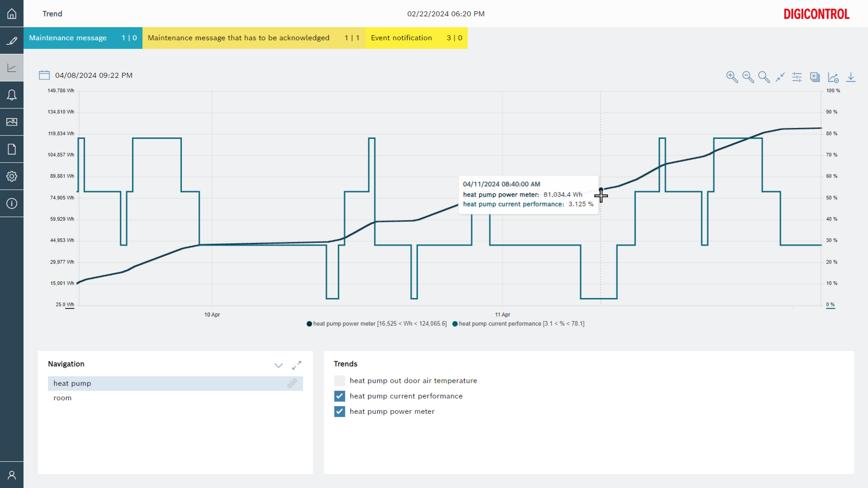Expand Navigation panel to full size
The height and width of the screenshot is (488, 868).
(297, 365)
